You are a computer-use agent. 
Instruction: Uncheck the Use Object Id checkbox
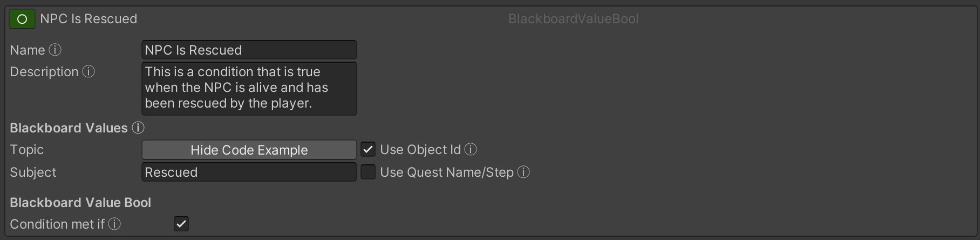[x=368, y=150]
